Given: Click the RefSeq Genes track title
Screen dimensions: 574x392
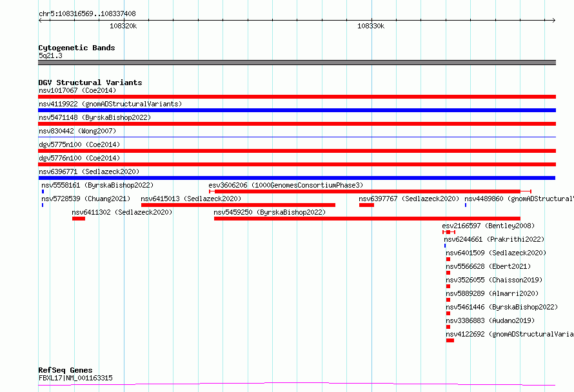Looking at the screenshot, I should pyautogui.click(x=65, y=370).
